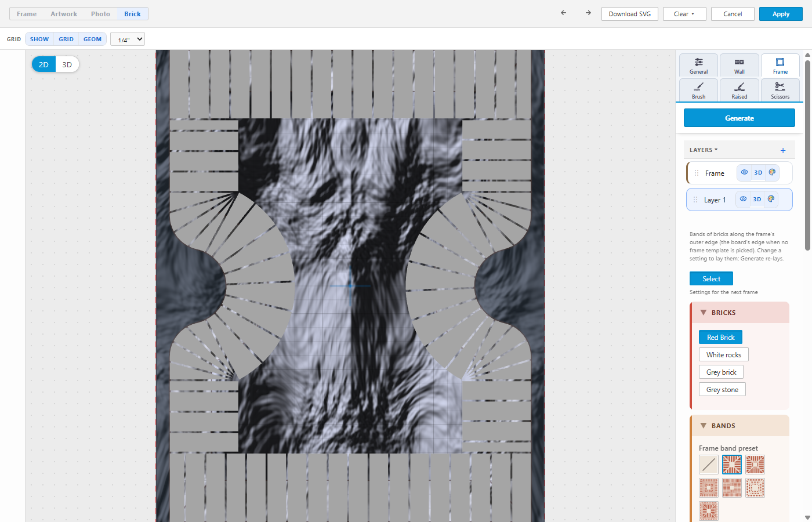Click the Cancel button

[733, 14]
